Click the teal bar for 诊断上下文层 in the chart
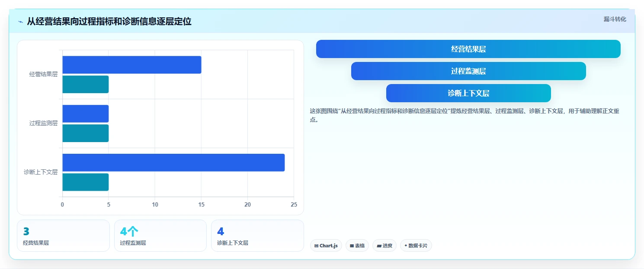Image resolution: width=644 pixels, height=269 pixels. (x=86, y=182)
